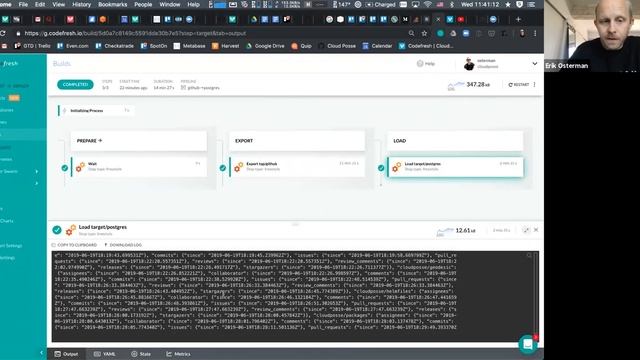Click the Export step gears icon
This screenshot has height=360, width=640.
238,167
